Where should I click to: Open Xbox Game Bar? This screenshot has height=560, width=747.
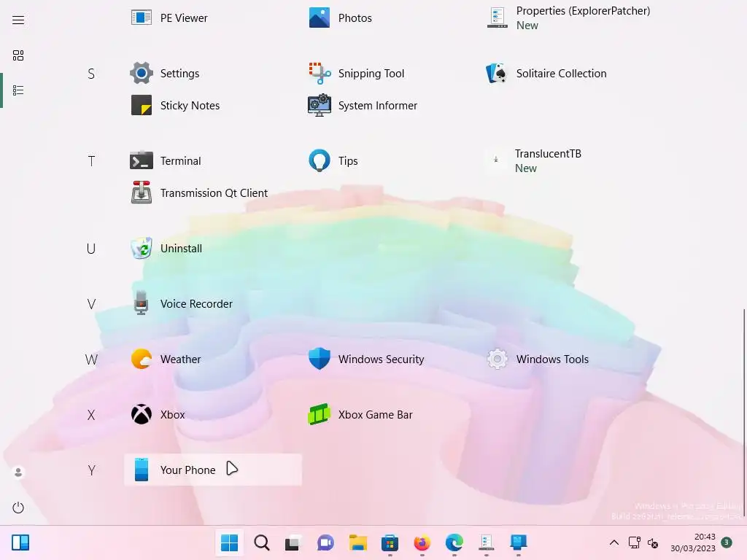(x=391, y=415)
